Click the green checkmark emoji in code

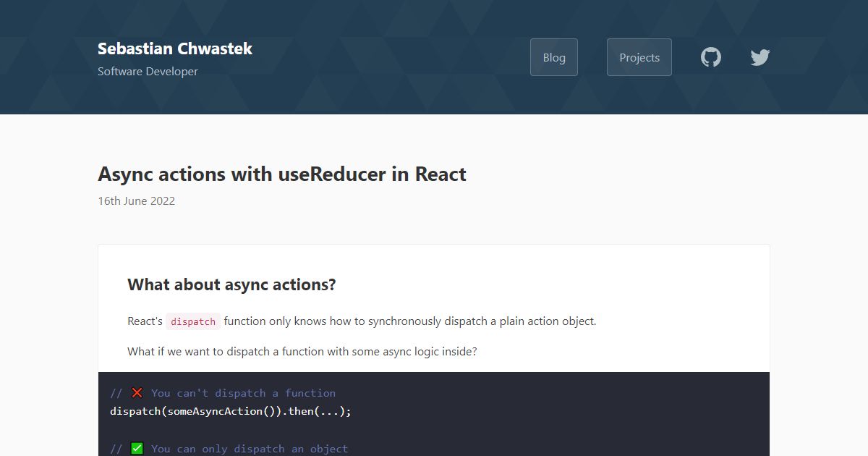137,449
